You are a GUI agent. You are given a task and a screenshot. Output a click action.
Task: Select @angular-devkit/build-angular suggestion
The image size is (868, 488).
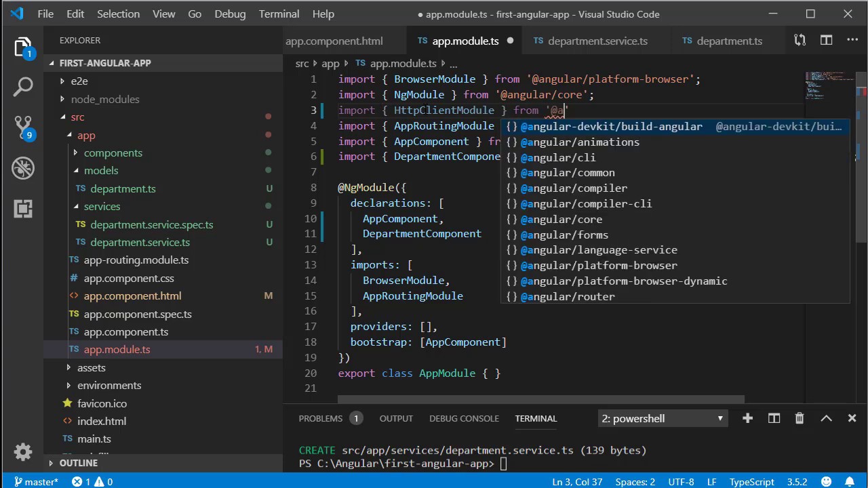(x=675, y=127)
